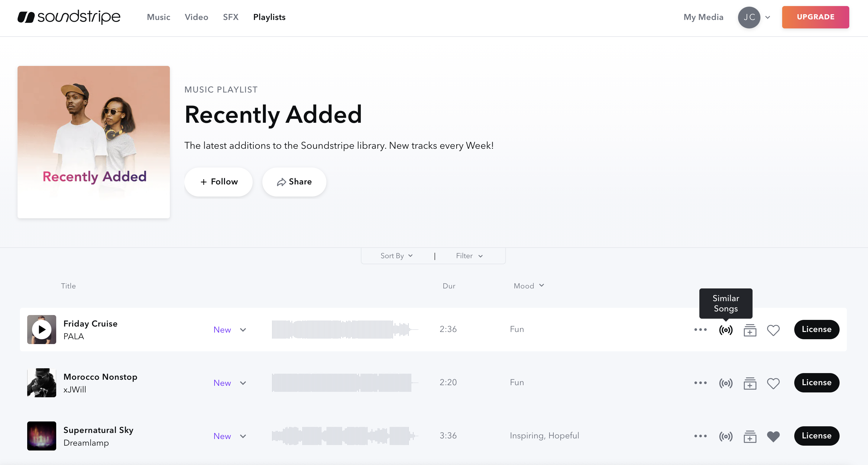Screen dimensions: 868x465
Task: Show similar songs for Supernatural Sky
Action: click(x=725, y=436)
